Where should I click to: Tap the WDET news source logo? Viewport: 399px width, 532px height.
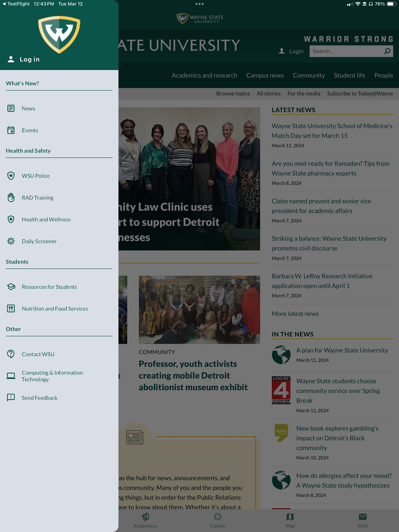(x=281, y=433)
